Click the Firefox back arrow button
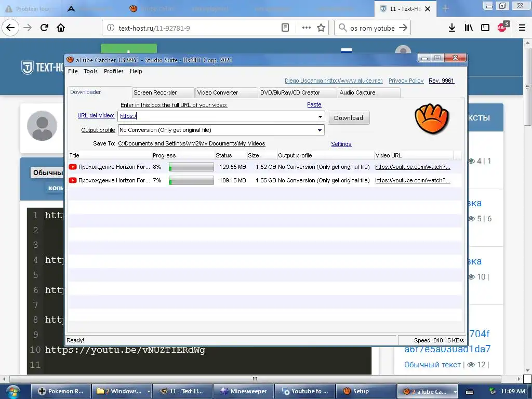The width and height of the screenshot is (532, 399). coord(10,28)
